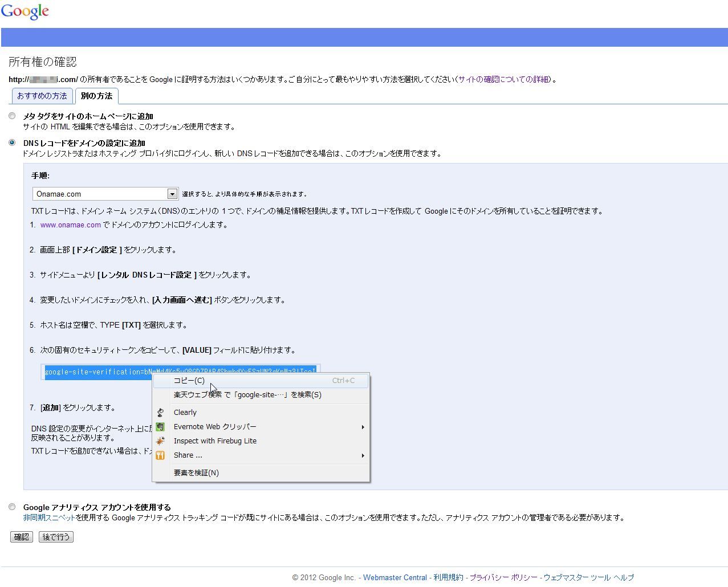Click the © 2012 Google Inc. text
728x587 pixels.
324,577
